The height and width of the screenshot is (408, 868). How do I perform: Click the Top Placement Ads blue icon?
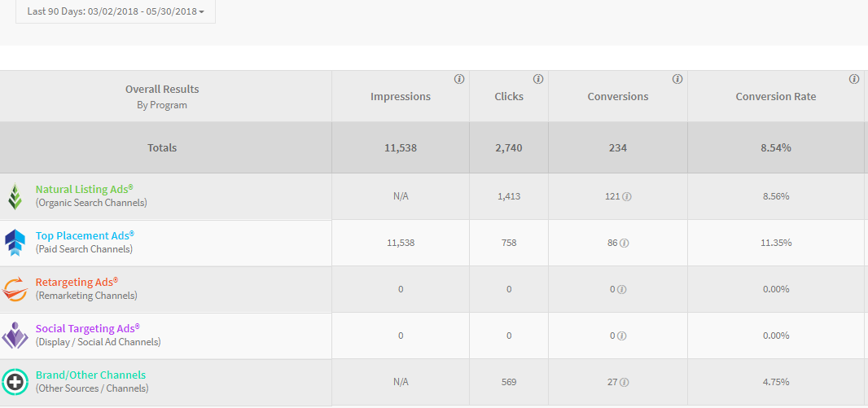pos(15,243)
